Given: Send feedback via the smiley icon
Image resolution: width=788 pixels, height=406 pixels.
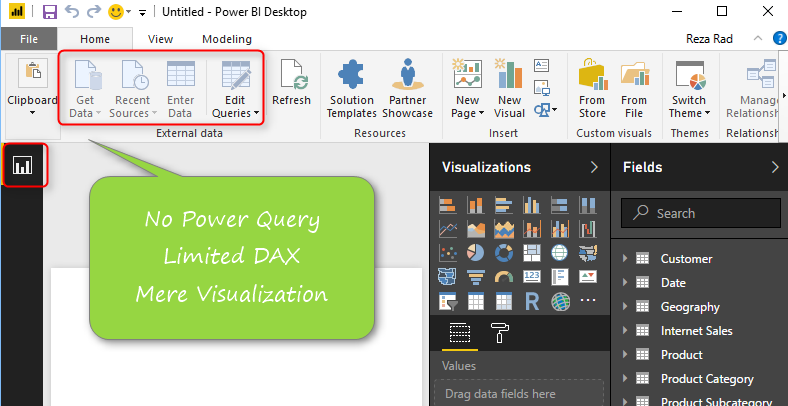Looking at the screenshot, I should click(116, 12).
